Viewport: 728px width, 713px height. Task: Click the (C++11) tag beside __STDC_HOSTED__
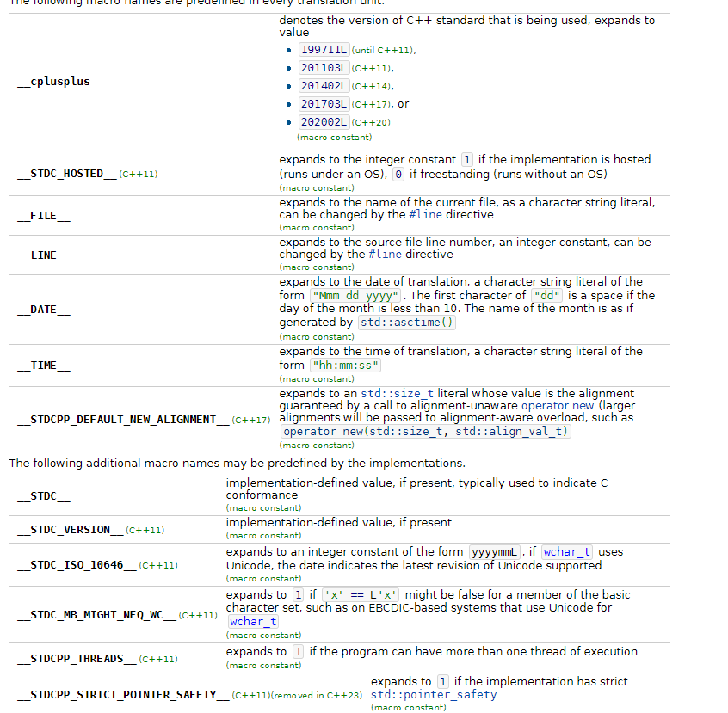point(139,174)
